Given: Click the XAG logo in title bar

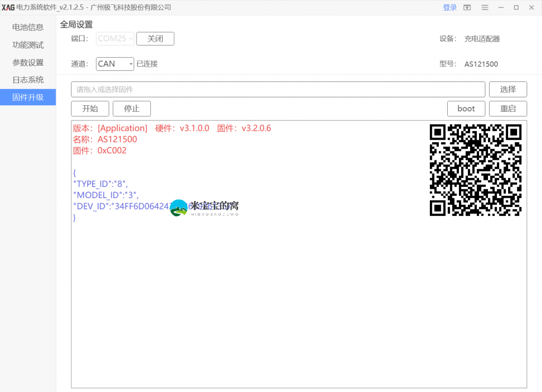Looking at the screenshot, I should pyautogui.click(x=8, y=7).
